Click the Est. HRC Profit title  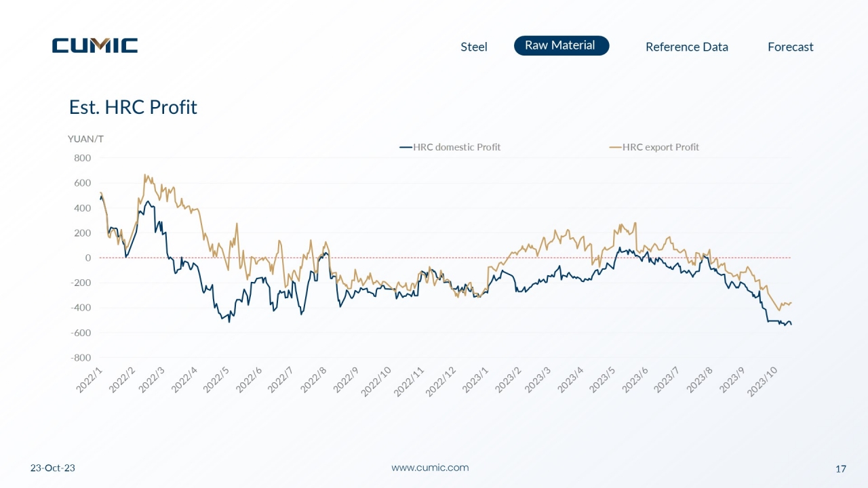tap(133, 107)
